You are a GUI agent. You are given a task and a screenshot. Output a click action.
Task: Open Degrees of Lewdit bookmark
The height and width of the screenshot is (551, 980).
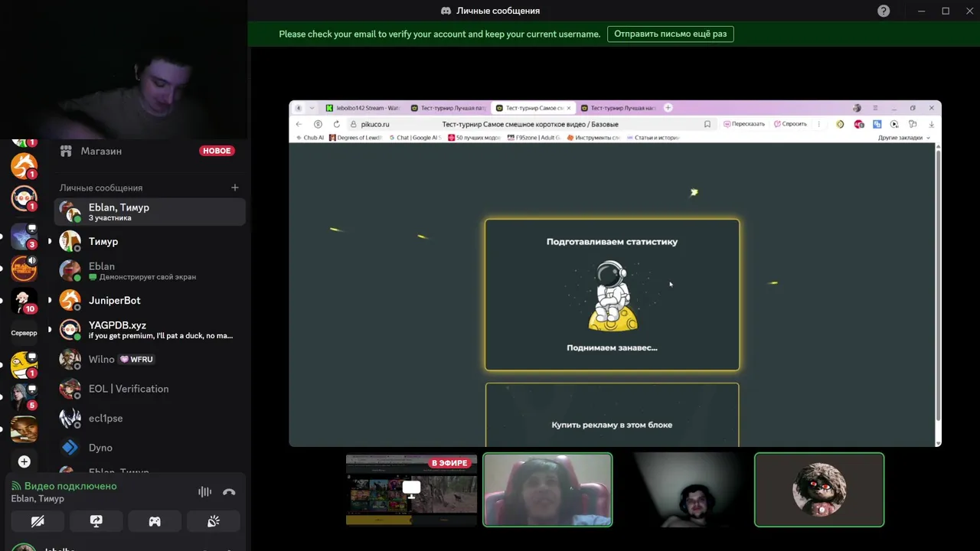coord(355,138)
